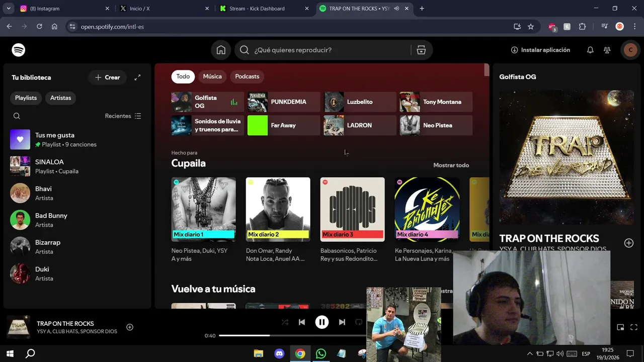Click download icon beside Instalar aplicación
644x362 pixels.
(x=514, y=50)
